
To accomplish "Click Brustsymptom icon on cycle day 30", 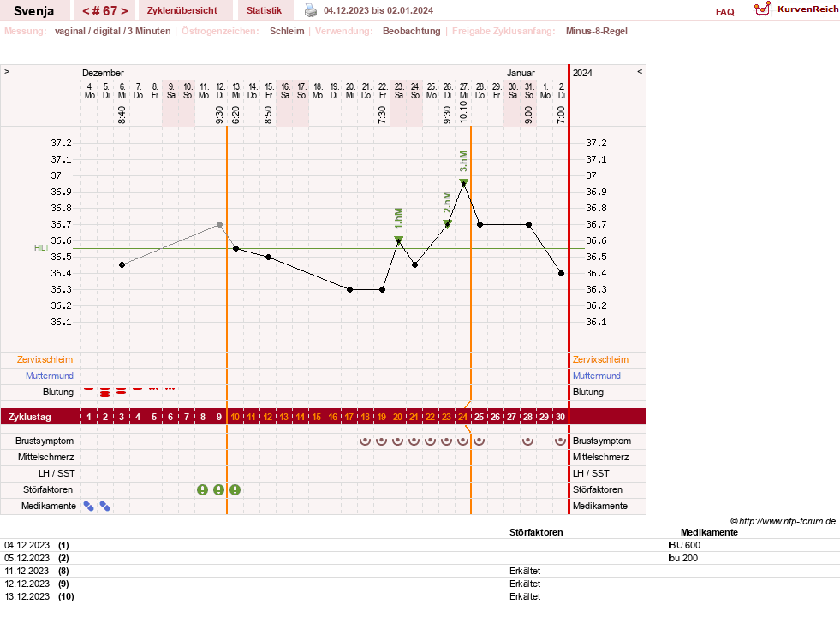I will coord(560,441).
